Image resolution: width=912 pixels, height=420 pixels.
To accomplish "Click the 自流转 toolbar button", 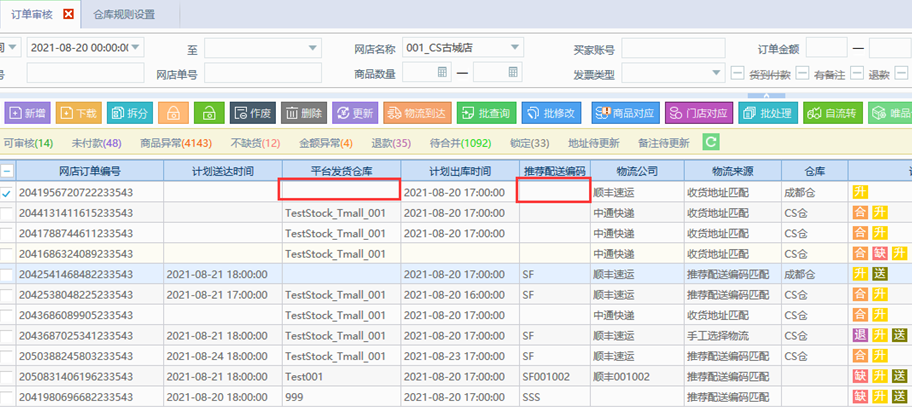I will tap(833, 113).
